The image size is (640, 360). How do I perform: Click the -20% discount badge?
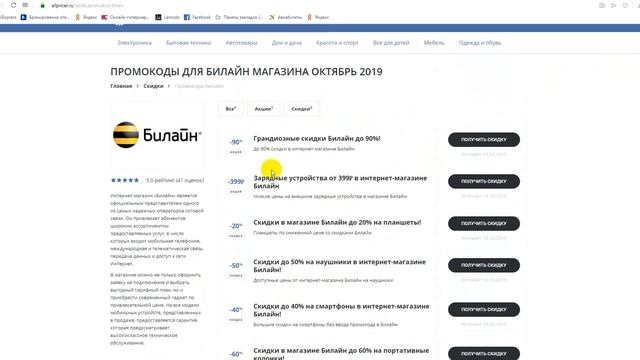pyautogui.click(x=236, y=226)
